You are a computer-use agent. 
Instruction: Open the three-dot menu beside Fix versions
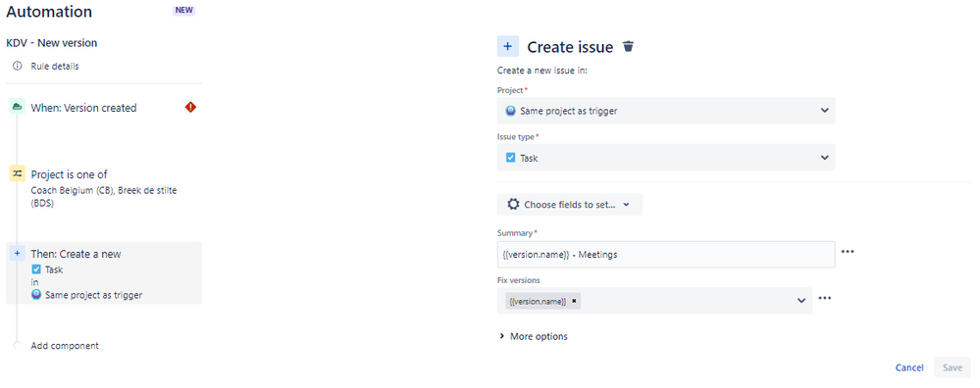pos(824,298)
